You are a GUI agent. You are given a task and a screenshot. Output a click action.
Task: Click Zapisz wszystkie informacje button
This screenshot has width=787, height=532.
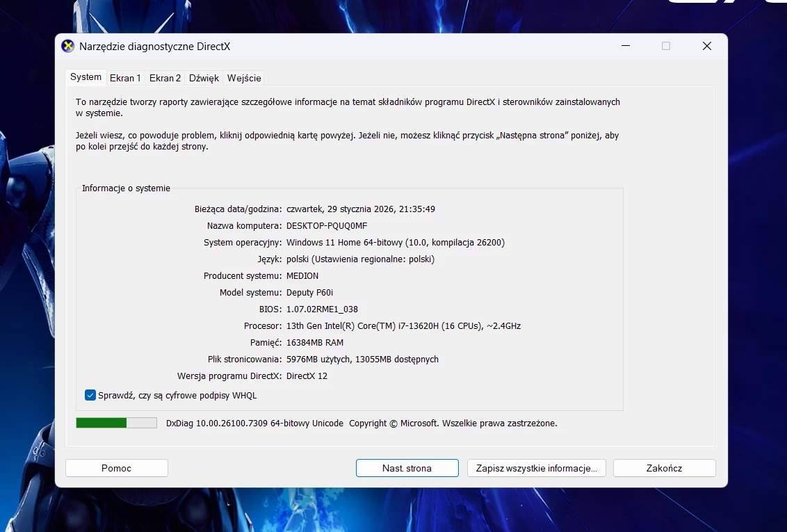(x=536, y=468)
